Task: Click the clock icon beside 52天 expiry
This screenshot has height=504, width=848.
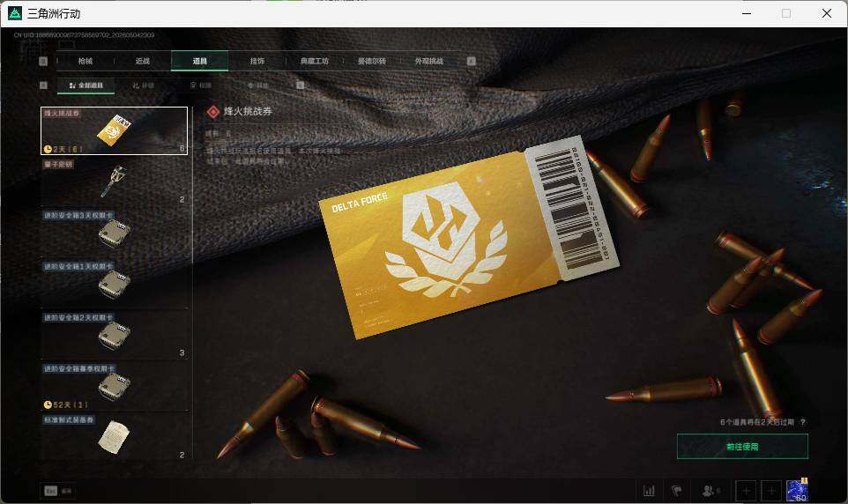Action: pyautogui.click(x=48, y=404)
